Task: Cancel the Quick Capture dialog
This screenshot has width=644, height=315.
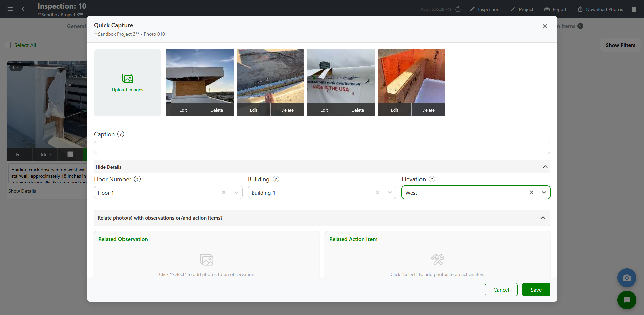Action: [x=501, y=290]
